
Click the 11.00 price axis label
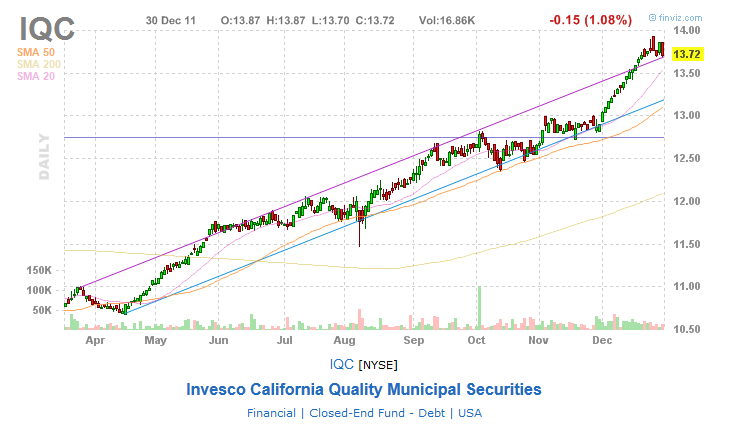pyautogui.click(x=687, y=286)
